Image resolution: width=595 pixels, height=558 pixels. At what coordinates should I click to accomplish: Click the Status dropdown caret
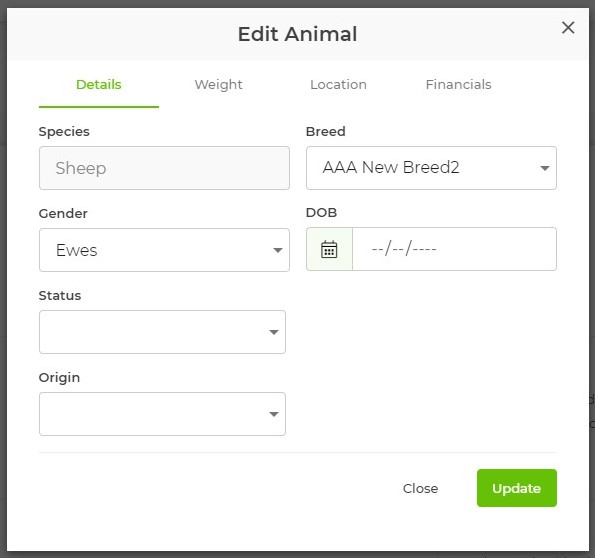(x=274, y=332)
